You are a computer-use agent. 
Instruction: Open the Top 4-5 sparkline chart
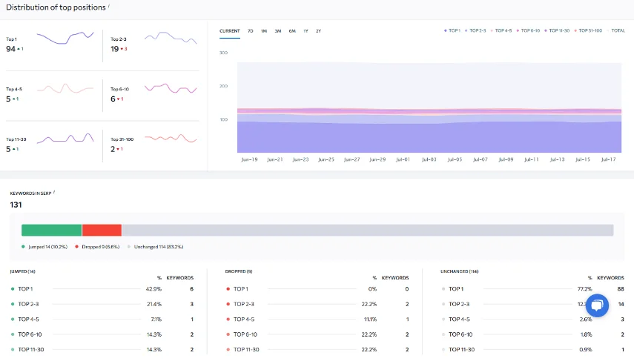tap(65, 88)
